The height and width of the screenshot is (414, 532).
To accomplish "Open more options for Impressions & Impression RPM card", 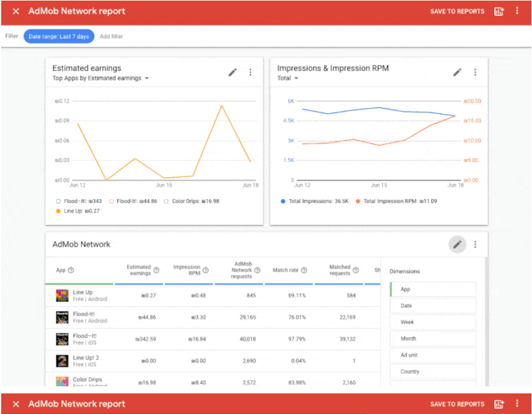I will click(x=475, y=72).
